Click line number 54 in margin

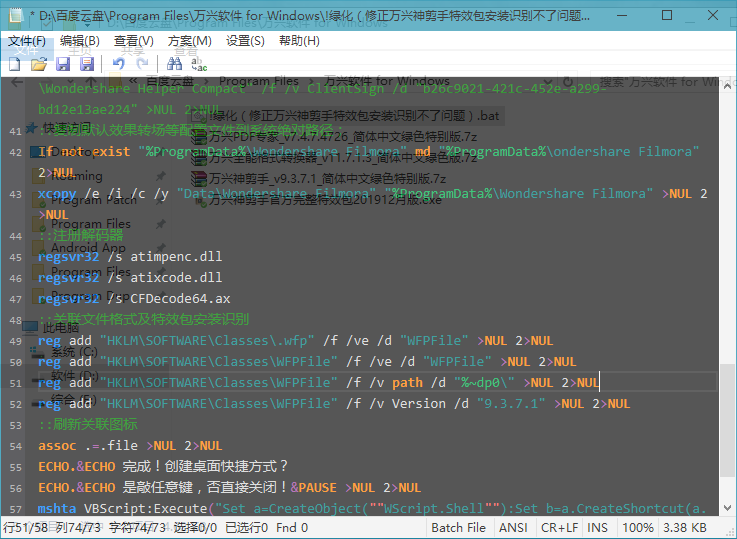pos(16,446)
